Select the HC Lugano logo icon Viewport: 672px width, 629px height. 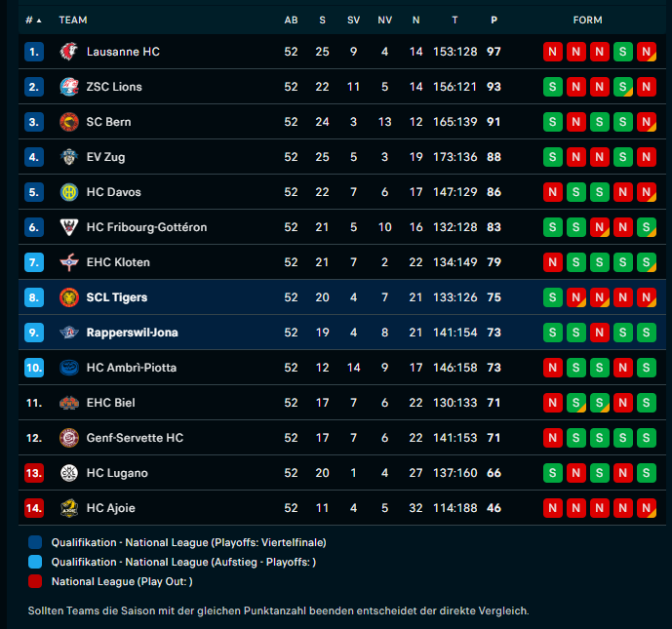click(68, 473)
